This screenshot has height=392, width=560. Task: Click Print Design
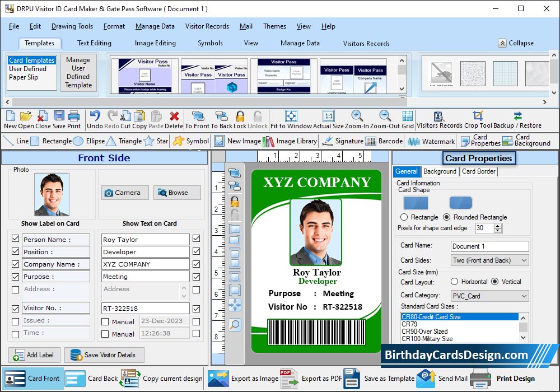click(x=503, y=379)
